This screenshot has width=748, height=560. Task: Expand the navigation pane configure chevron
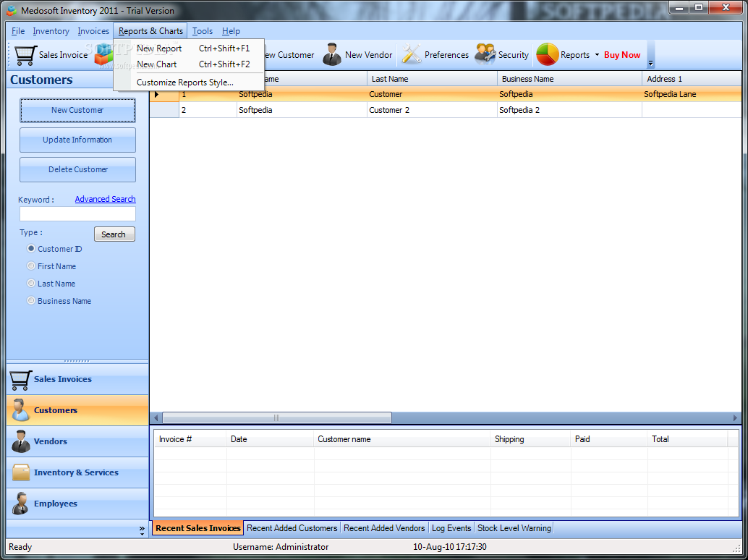pos(142,530)
